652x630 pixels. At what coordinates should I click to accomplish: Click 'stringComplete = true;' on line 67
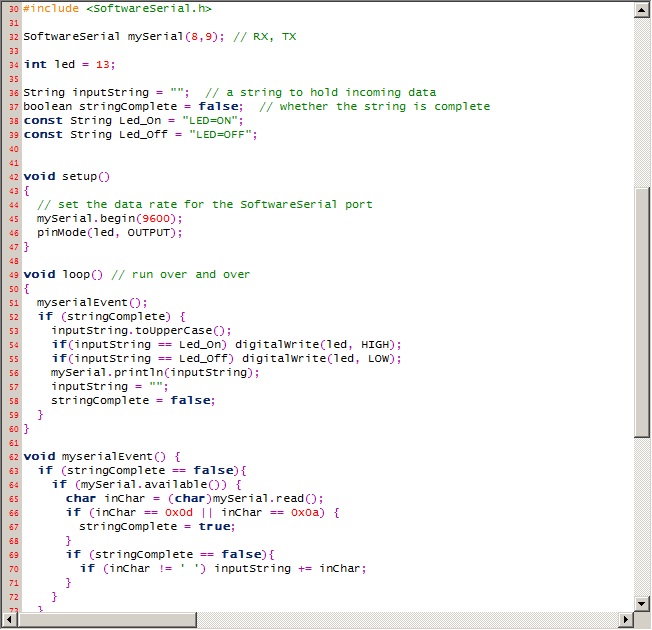pos(158,527)
